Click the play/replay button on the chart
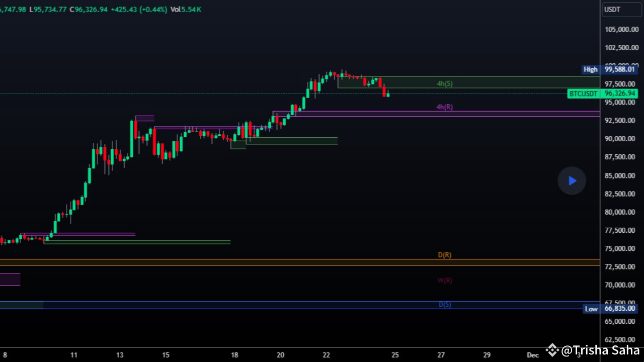The width and height of the screenshot is (644, 362). point(572,180)
